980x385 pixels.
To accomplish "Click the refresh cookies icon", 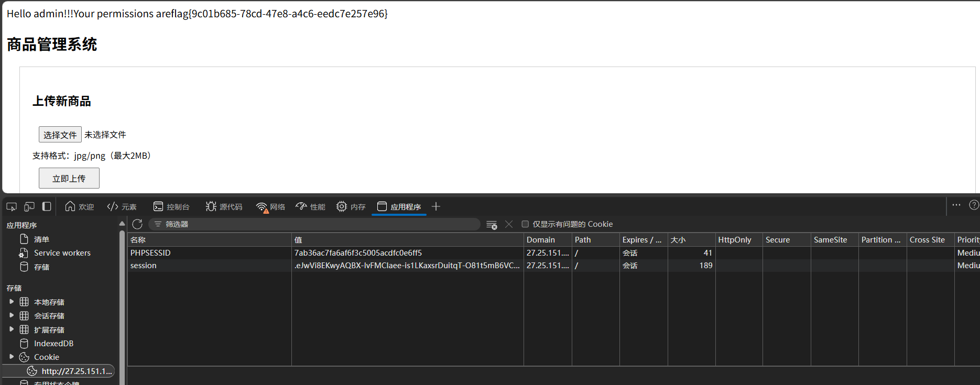I will (137, 224).
